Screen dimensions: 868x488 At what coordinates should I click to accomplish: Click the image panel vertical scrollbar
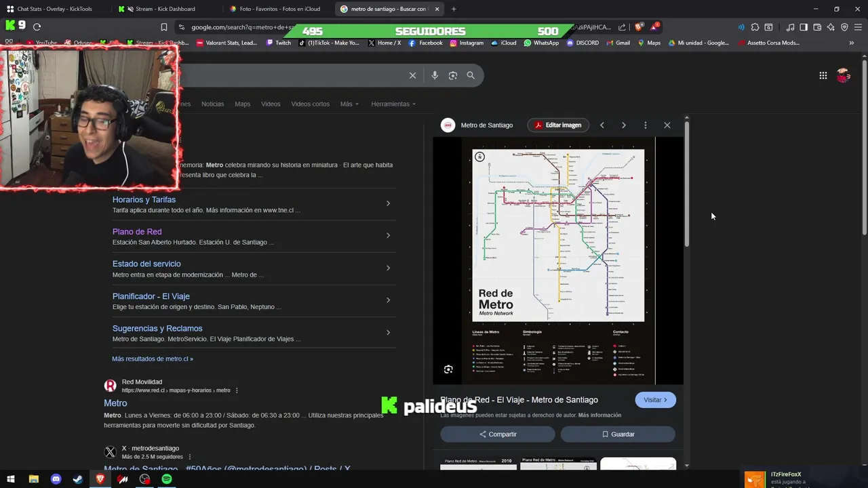coord(687,183)
